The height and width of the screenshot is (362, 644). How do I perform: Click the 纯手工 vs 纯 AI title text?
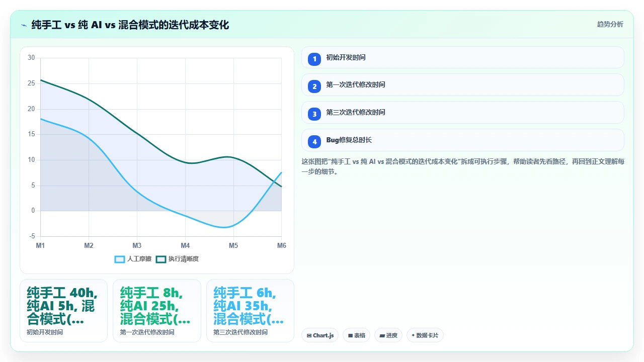(130, 25)
